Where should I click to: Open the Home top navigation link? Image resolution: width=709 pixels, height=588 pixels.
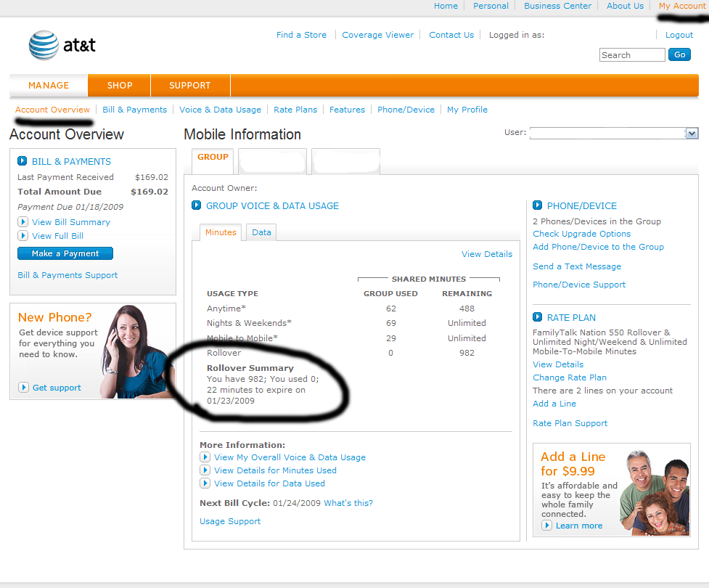point(446,6)
